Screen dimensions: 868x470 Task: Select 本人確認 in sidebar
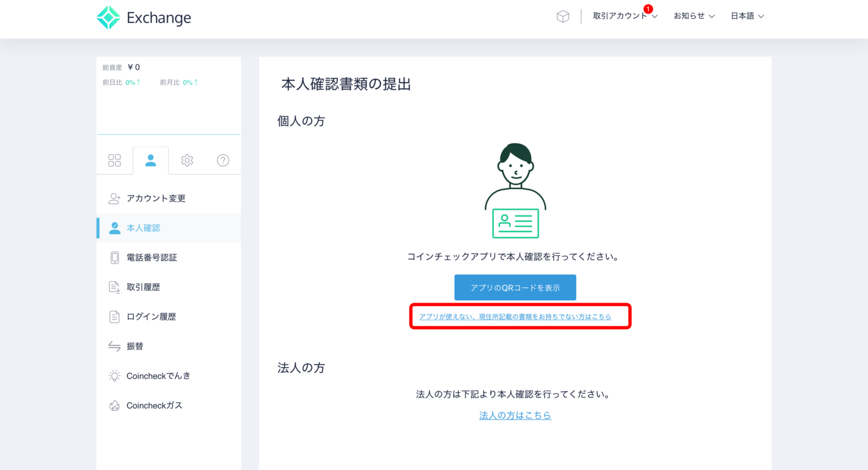click(x=144, y=228)
